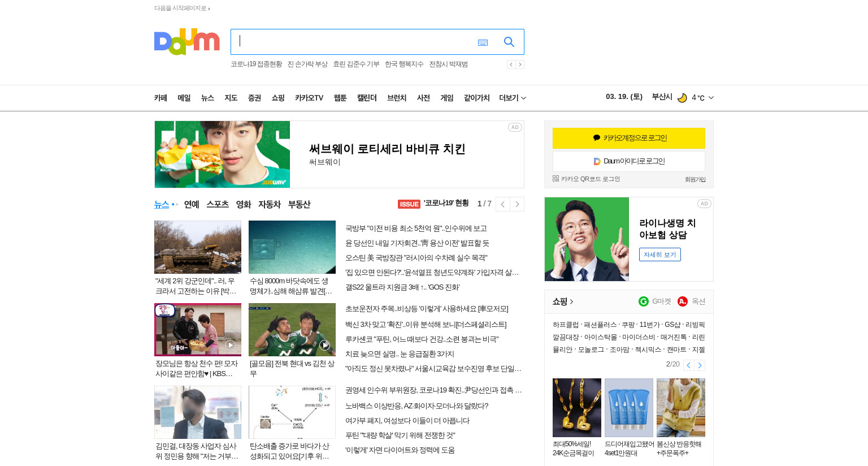
Task: Go to previous issue news page
Action: pyautogui.click(x=502, y=204)
